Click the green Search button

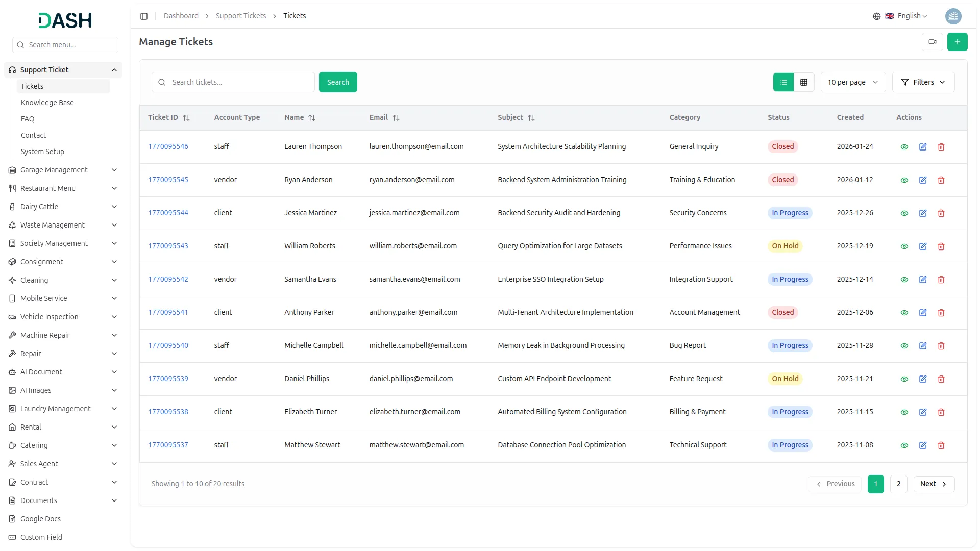338,82
